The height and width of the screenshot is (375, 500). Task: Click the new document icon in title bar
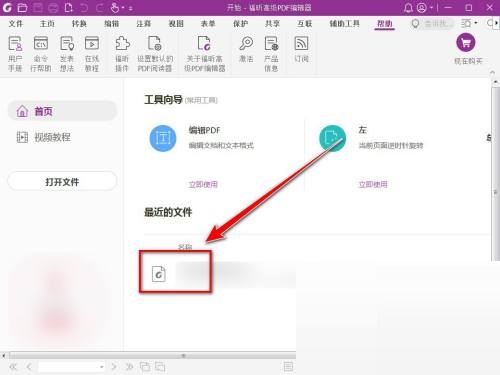pos(69,7)
